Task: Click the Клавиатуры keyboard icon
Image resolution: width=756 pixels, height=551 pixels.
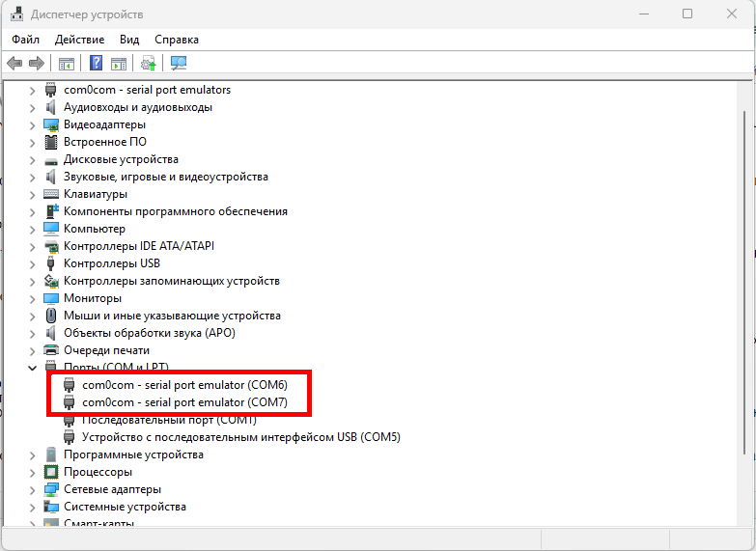Action: (50, 194)
